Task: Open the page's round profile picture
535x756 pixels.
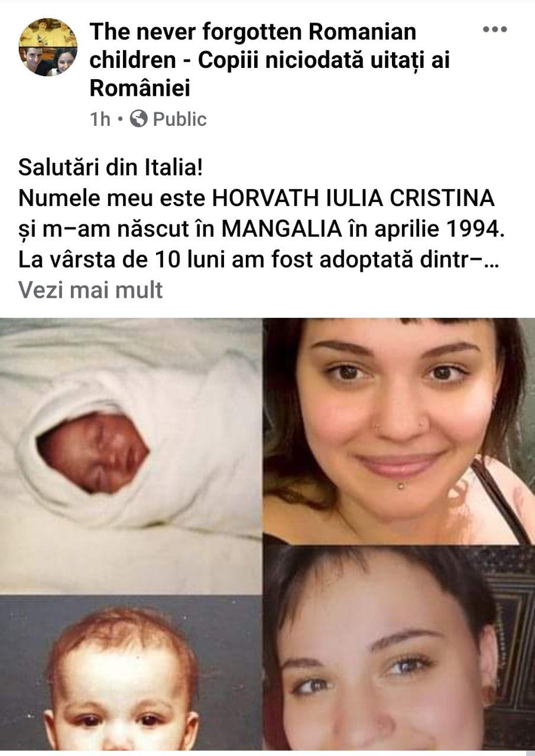Action: coord(48,47)
